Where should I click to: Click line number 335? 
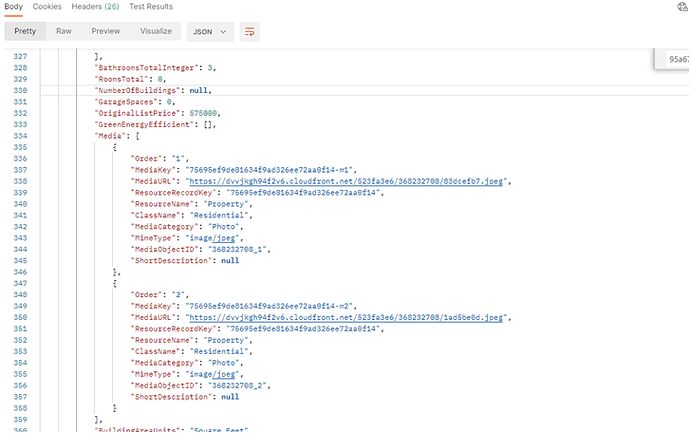pos(20,147)
